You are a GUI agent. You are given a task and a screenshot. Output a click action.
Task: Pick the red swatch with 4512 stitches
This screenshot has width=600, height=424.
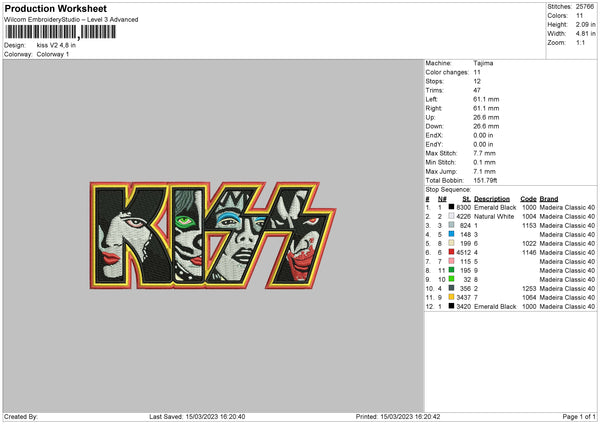point(452,252)
